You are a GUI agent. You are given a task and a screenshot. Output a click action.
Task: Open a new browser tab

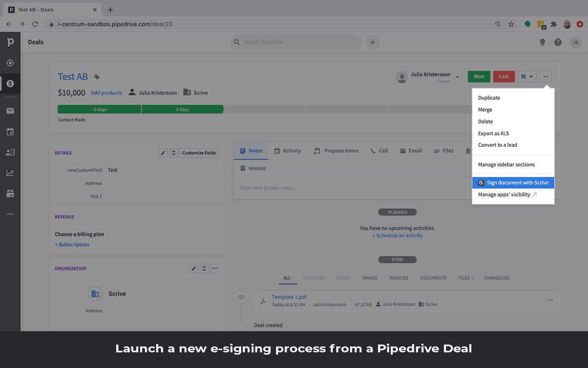[x=110, y=10]
